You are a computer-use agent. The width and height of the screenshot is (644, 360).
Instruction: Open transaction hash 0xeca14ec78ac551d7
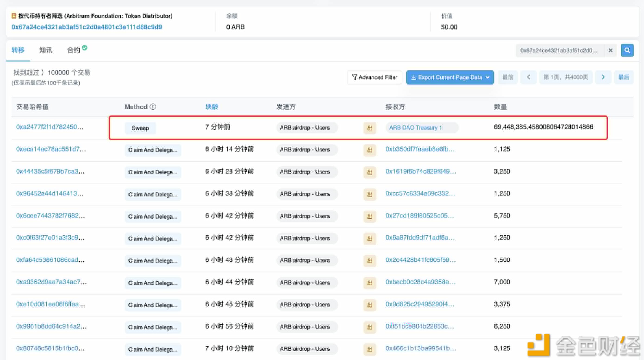click(51, 149)
